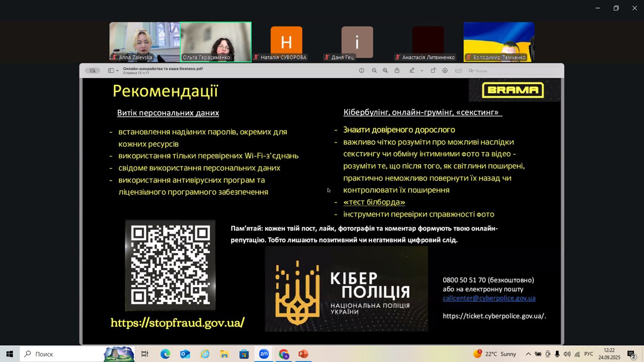Click the zoom out magnifier in PDF toolbar

click(374, 71)
